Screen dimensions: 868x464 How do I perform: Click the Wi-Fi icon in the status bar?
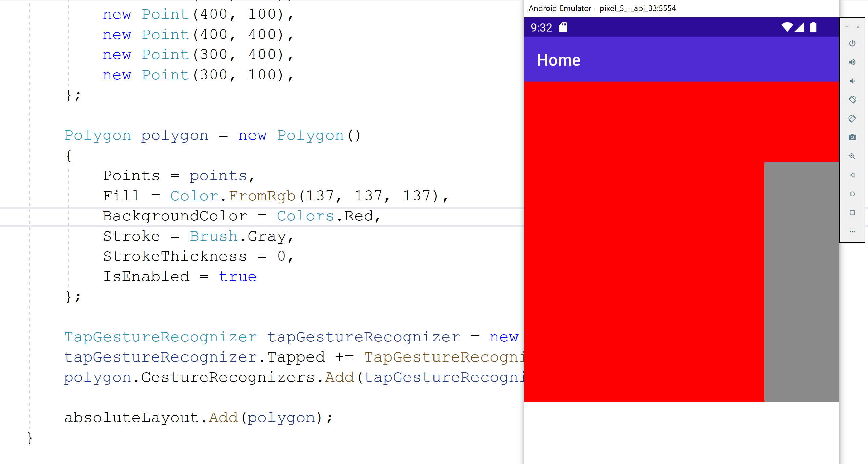788,28
